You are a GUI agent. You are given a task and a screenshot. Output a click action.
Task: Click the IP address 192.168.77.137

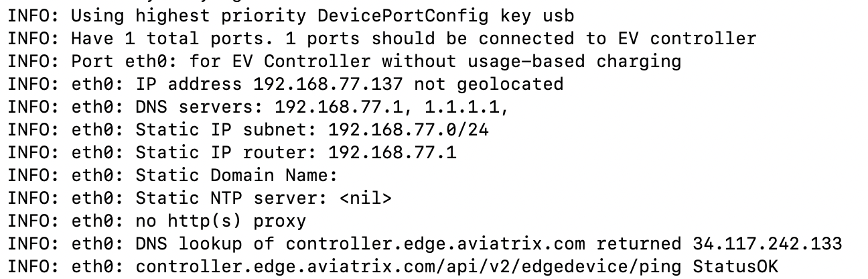(327, 85)
